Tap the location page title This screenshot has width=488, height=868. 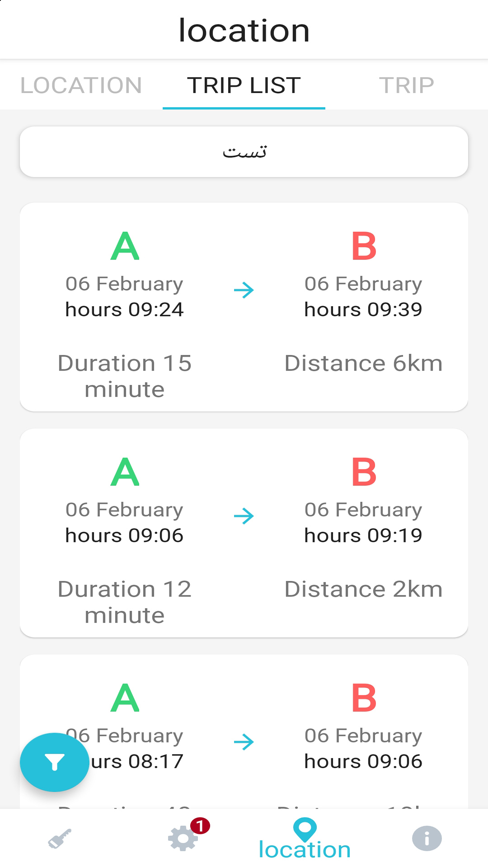244,30
